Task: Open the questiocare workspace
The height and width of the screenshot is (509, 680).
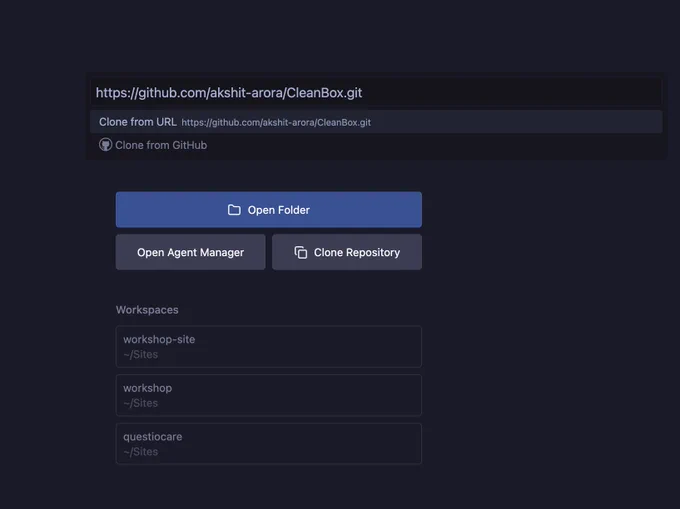Action: point(268,444)
